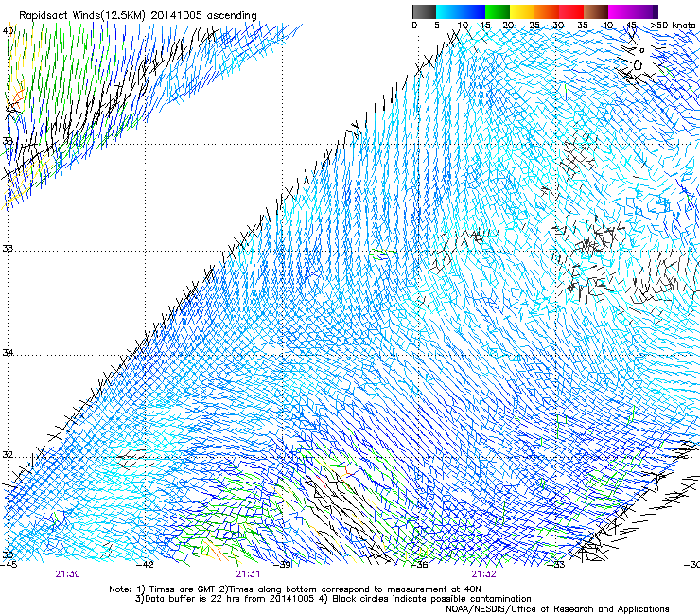Click the 'NOAA/NESDIS/Office of Research and Applications' credit

coord(557,608)
